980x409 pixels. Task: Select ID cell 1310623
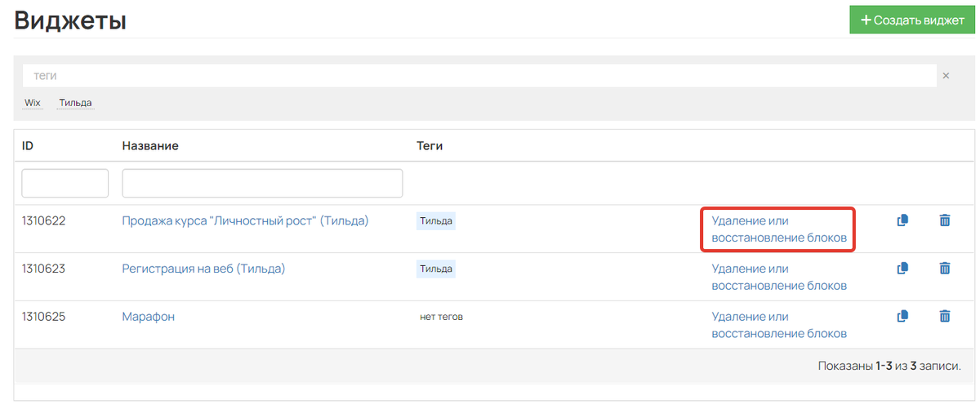pos(43,268)
